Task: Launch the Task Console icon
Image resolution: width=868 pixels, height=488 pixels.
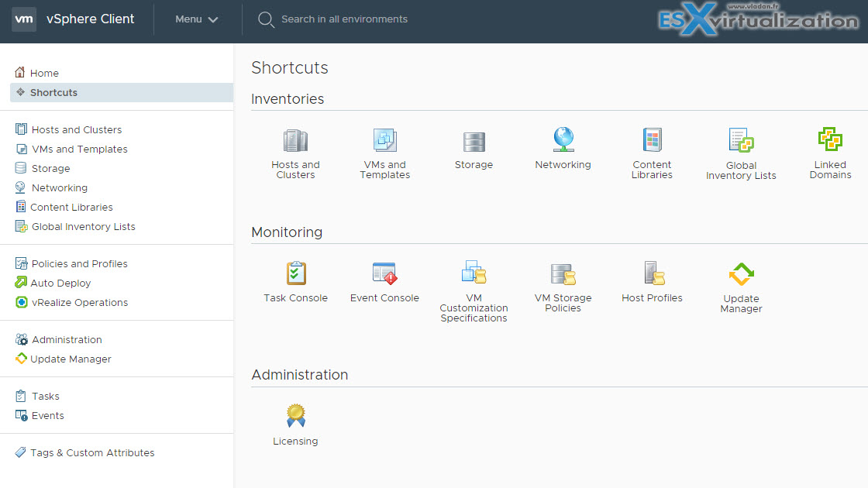Action: click(295, 273)
